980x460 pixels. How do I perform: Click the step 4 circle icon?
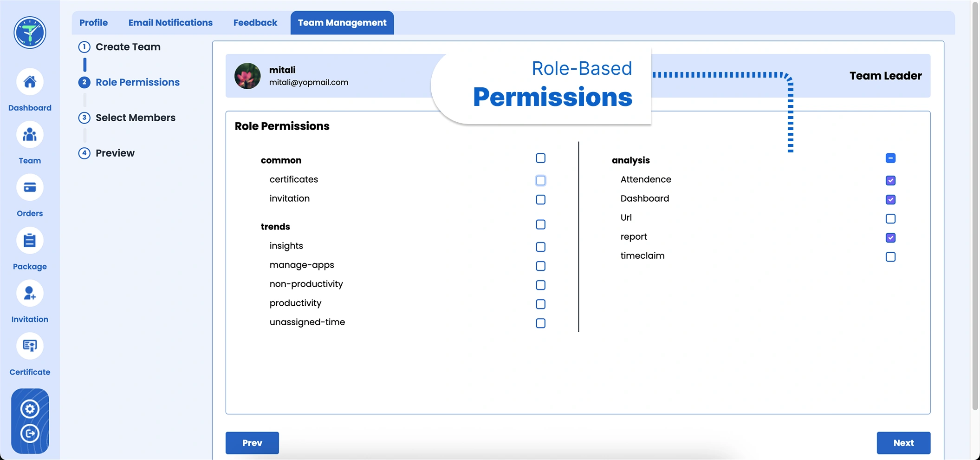pyautogui.click(x=84, y=153)
